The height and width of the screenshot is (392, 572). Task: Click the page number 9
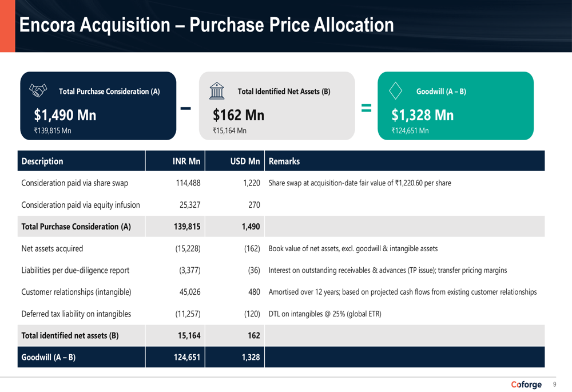point(554,385)
